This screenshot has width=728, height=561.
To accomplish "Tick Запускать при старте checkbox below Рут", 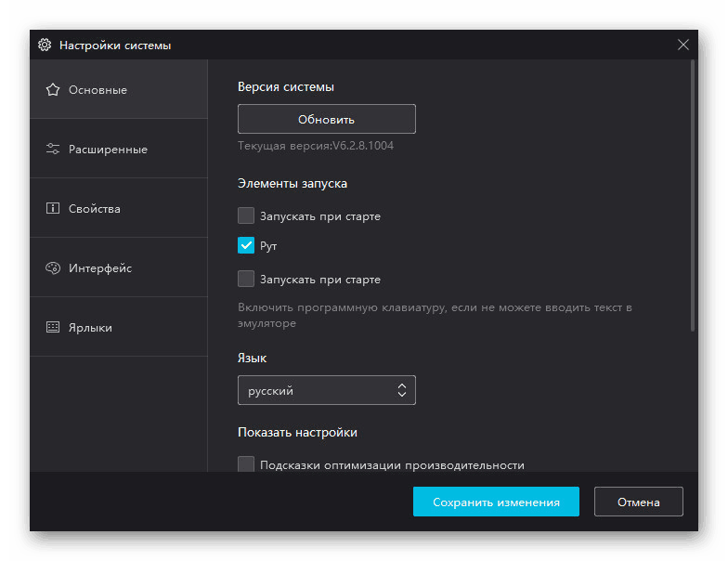I will [x=246, y=280].
